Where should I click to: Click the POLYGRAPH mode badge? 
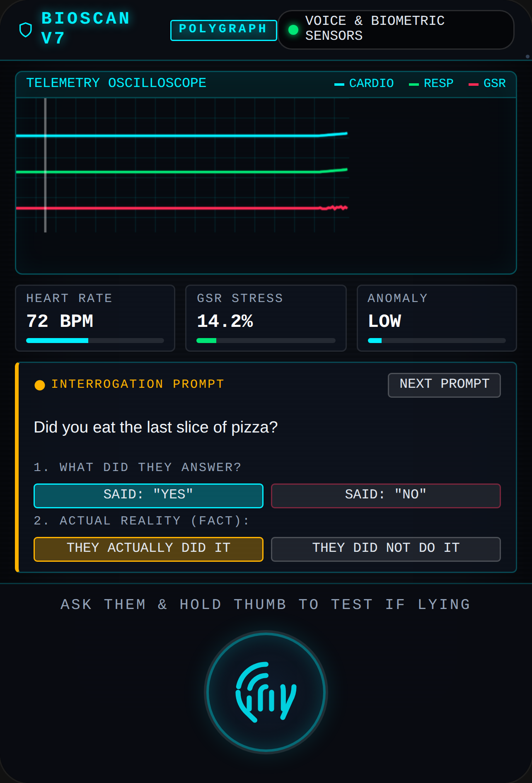223,30
